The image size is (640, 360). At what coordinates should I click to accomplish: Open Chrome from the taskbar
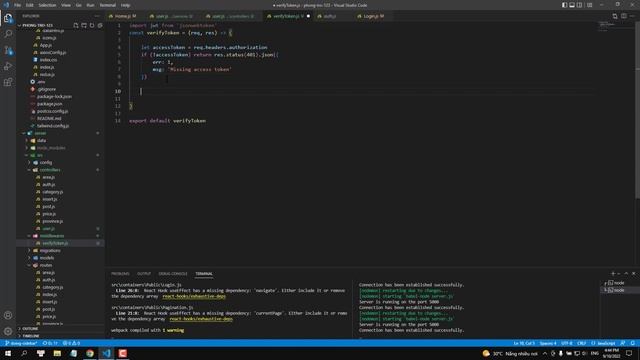(x=90, y=353)
